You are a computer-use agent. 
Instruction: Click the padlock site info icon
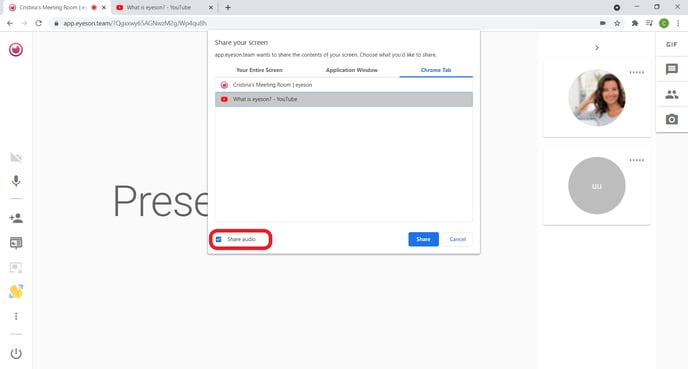[x=56, y=24]
